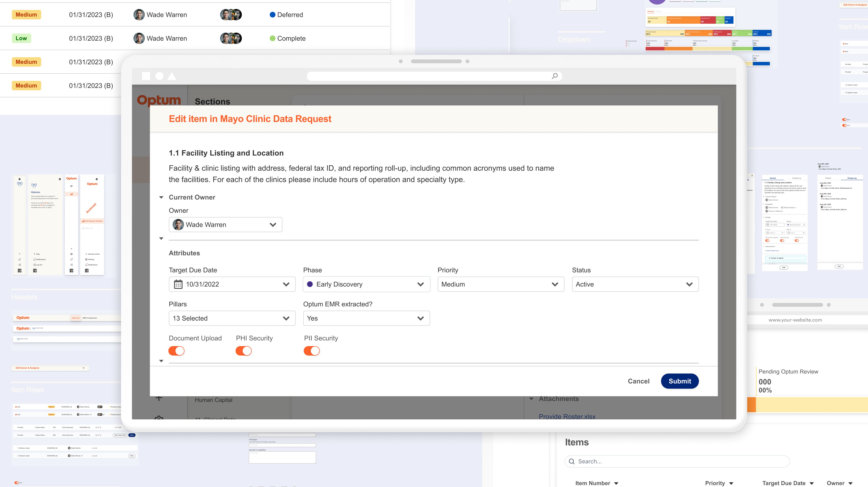868x487 pixels.
Task: Toggle Document Upload in small General panel
Action: click(x=767, y=241)
